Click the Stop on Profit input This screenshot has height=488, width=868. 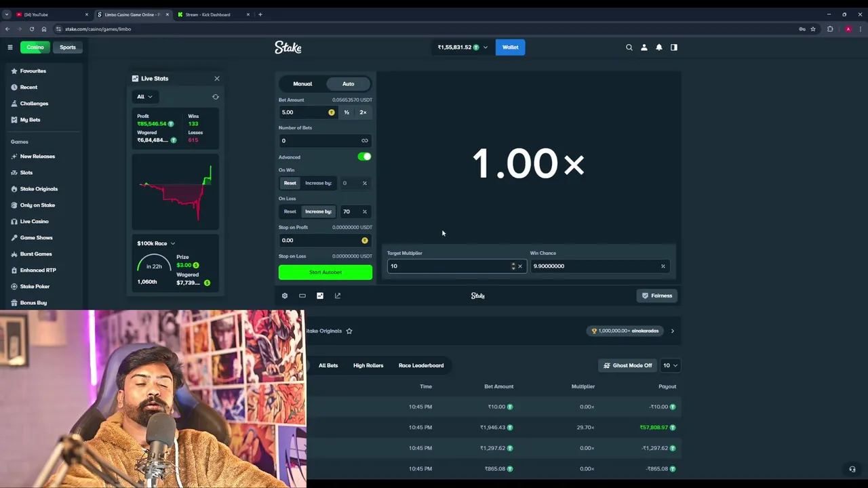tap(325, 241)
